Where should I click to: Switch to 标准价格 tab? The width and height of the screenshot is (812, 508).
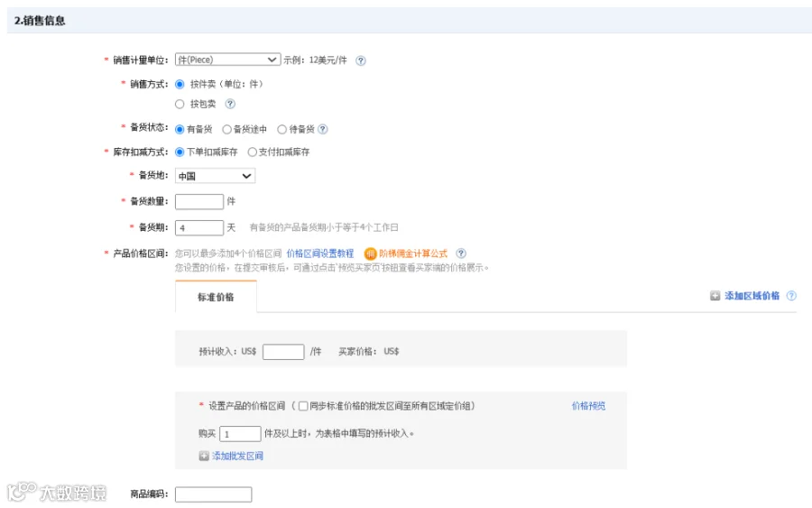(216, 297)
